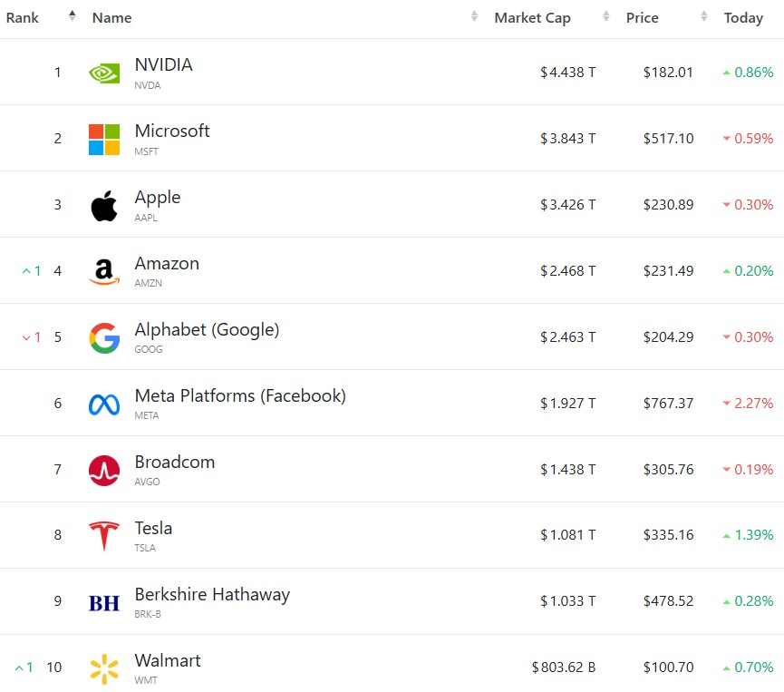Click the NVIDIA logo icon
This screenshot has width=784, height=692.
coord(104,73)
